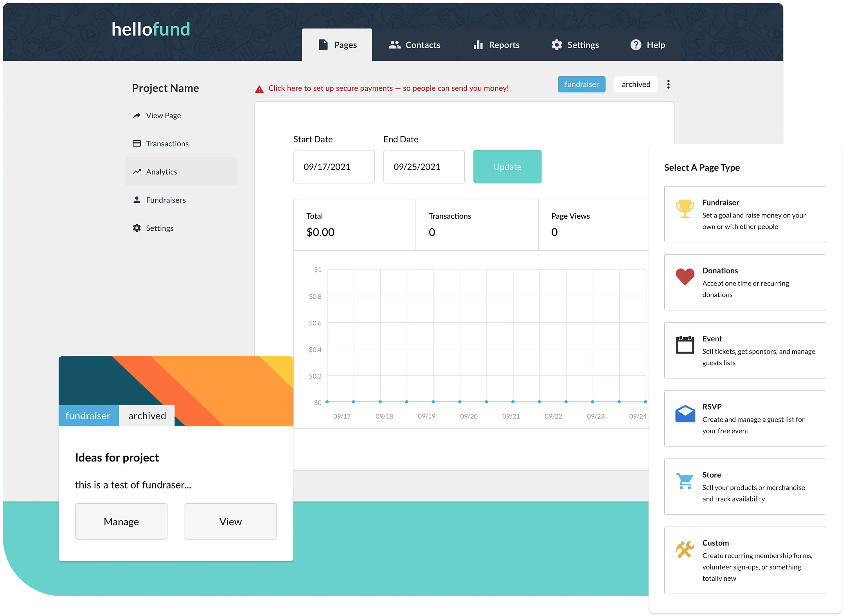The width and height of the screenshot is (845, 616).
Task: Click the archived tag near top right
Action: pyautogui.click(x=636, y=84)
